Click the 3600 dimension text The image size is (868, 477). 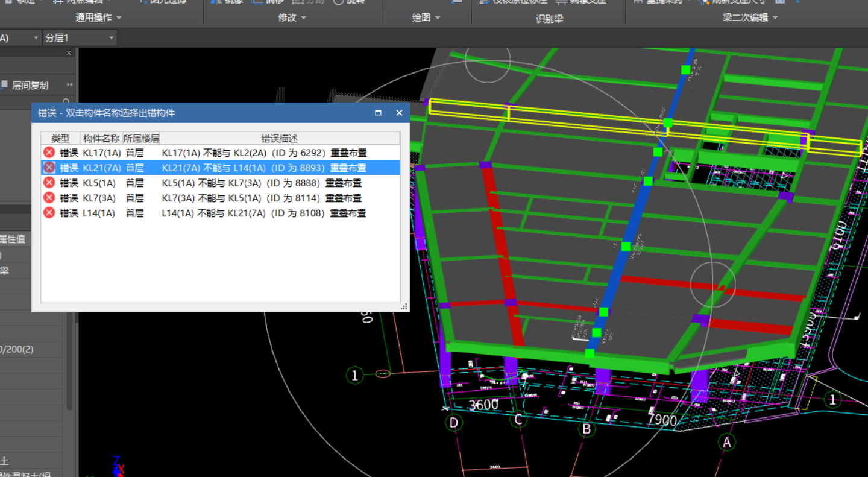pos(483,405)
